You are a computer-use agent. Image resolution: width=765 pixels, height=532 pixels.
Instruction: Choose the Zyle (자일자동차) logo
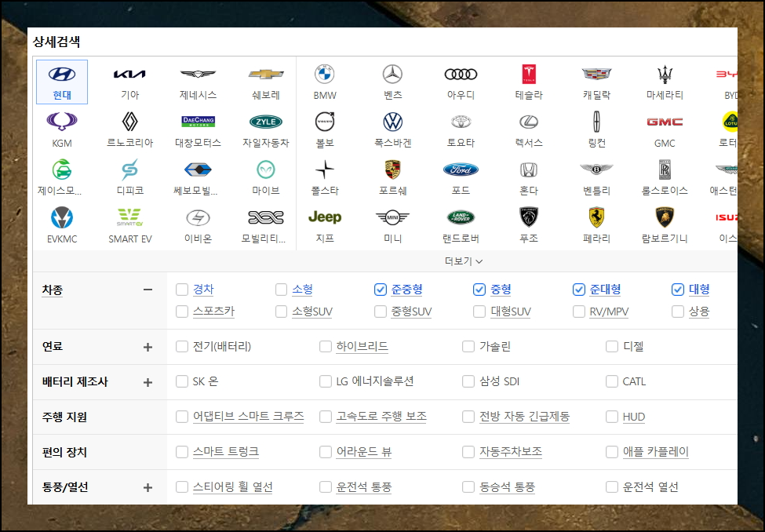coord(266,122)
